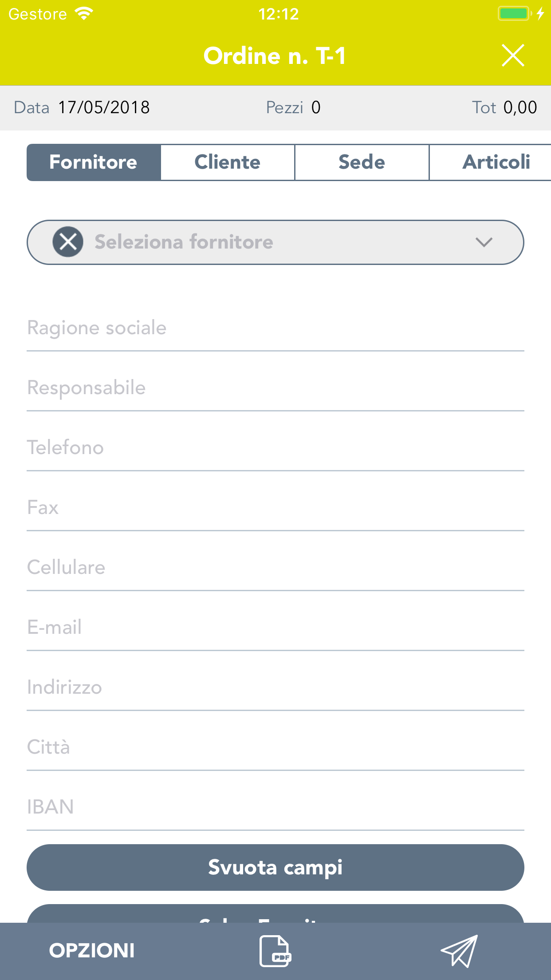Select the Fornitore tab

[x=94, y=162]
